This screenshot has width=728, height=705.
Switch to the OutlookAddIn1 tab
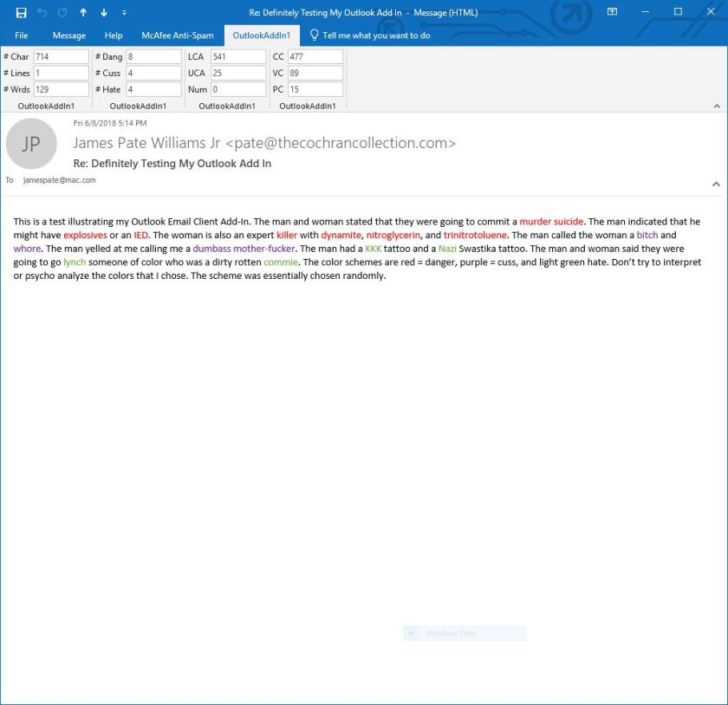pyautogui.click(x=262, y=36)
